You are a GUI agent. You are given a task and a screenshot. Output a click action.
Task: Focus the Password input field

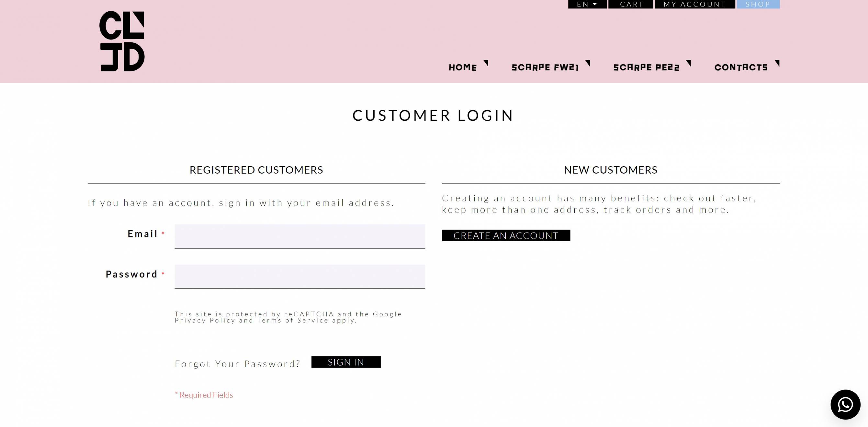tap(300, 277)
